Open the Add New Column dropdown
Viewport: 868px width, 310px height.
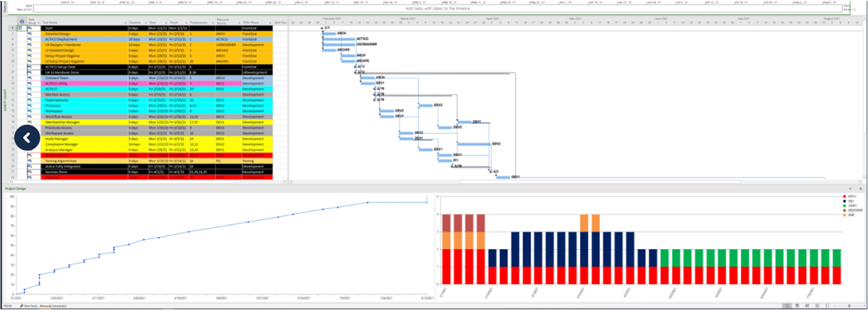click(281, 22)
